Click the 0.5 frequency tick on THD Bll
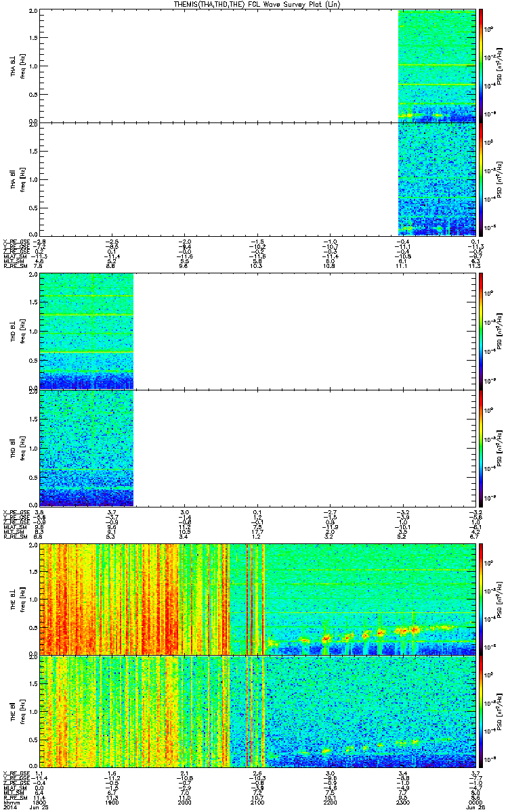The image size is (508, 812). click(34, 477)
